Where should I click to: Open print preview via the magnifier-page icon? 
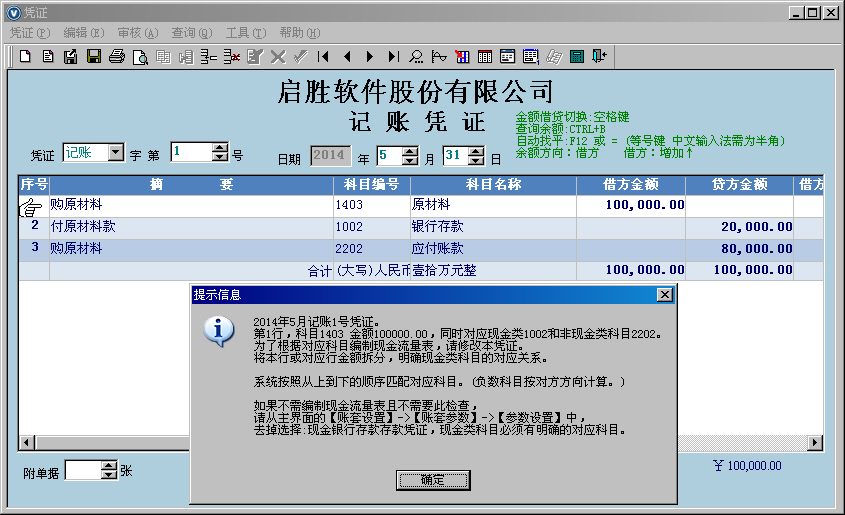click(140, 56)
